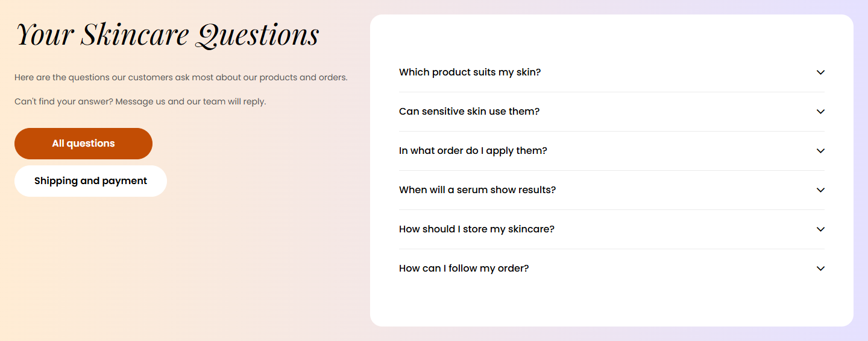Open the arrow next to 'In what order do I apply them?'
Screen dimensions: 868x341
point(820,151)
